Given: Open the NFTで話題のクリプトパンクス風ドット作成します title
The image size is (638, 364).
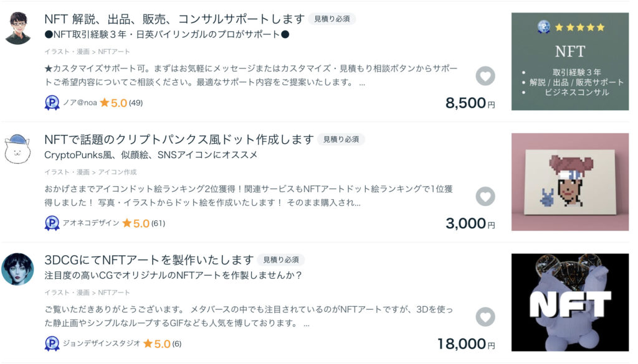Looking at the screenshot, I should click(179, 139).
